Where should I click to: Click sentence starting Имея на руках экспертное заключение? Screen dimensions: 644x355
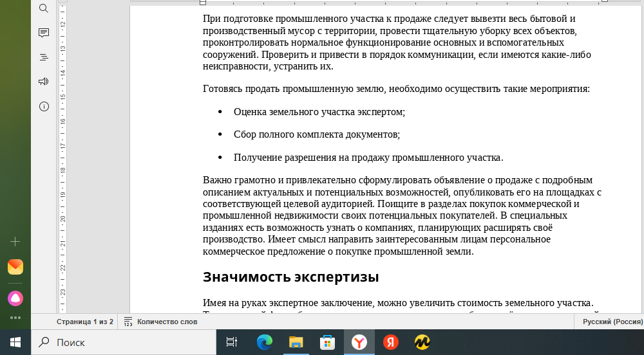(398, 303)
